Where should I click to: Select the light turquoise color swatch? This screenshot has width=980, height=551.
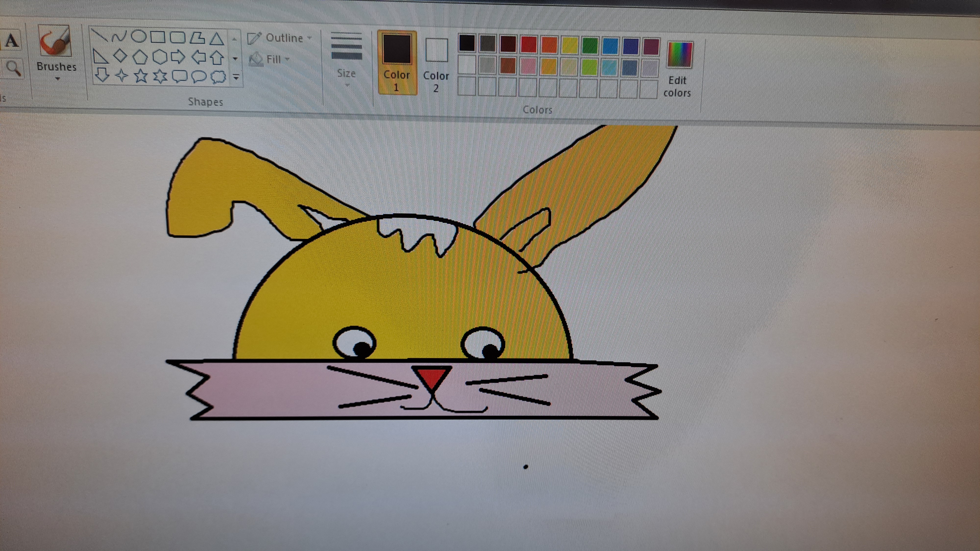[610, 68]
